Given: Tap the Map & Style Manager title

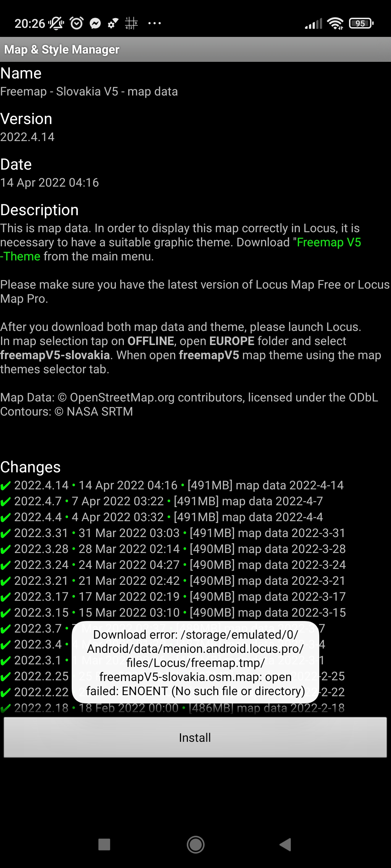Looking at the screenshot, I should 62,50.
